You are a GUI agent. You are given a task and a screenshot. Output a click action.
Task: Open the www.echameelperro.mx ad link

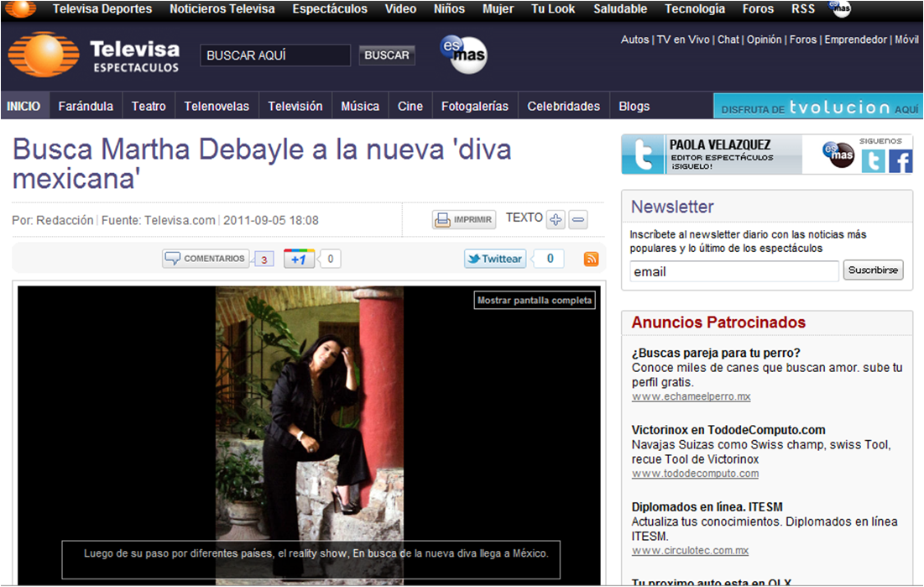click(x=691, y=396)
